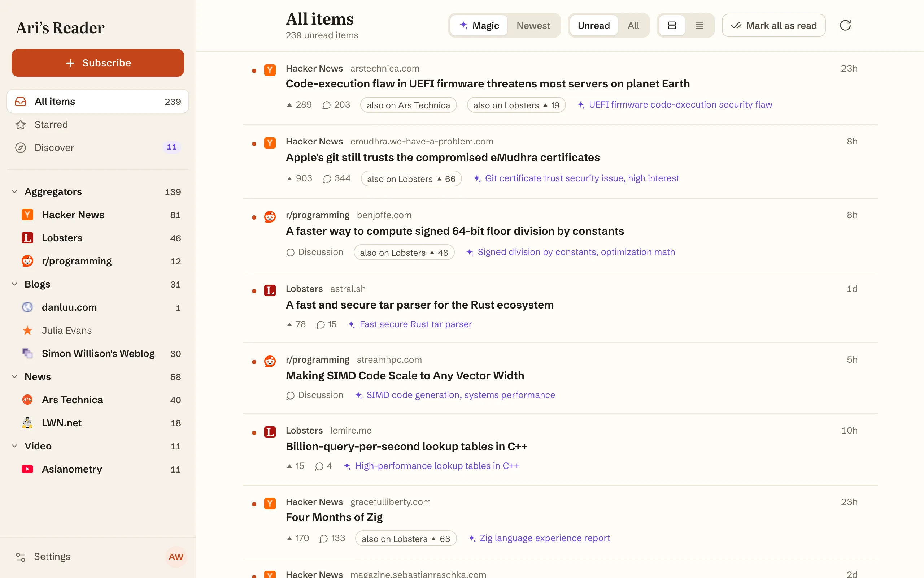
Task: Open Simon Willison's Weblog feed
Action: pyautogui.click(x=98, y=353)
